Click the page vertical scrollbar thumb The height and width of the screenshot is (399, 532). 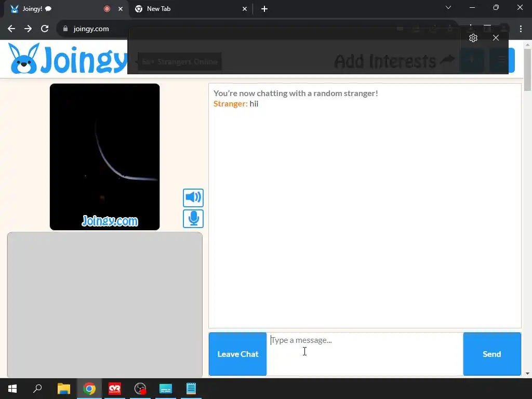(527, 70)
